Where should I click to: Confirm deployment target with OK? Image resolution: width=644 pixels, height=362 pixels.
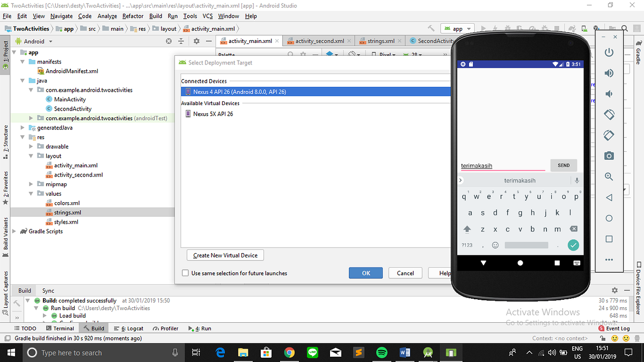[365, 272]
